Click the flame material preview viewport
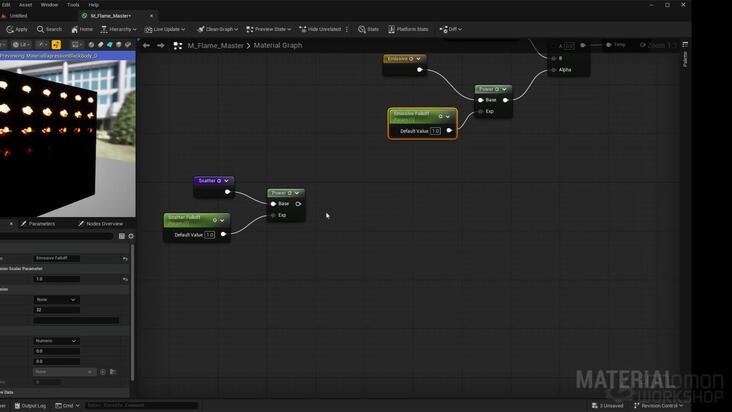Screen dimensions: 732x412 68,138
